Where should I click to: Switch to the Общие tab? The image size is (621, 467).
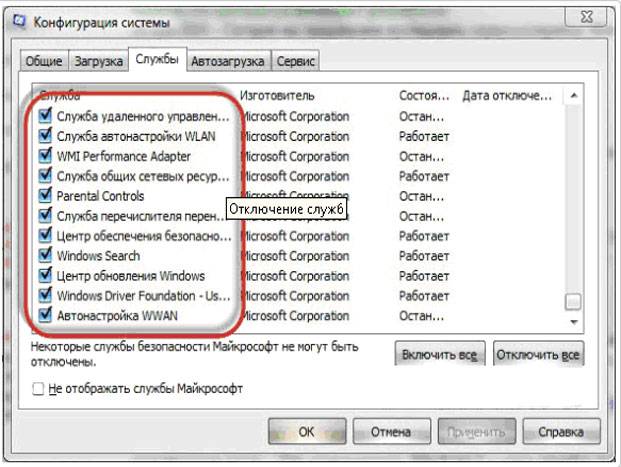tap(45, 62)
